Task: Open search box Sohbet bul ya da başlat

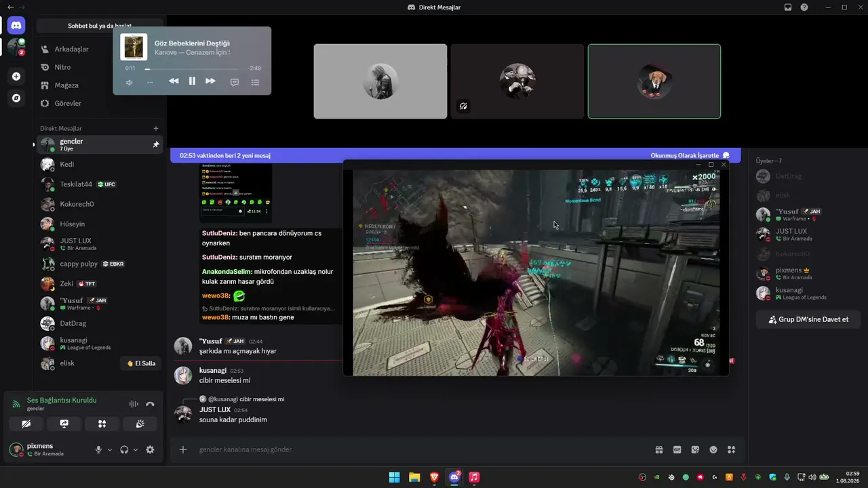Action: (100, 26)
